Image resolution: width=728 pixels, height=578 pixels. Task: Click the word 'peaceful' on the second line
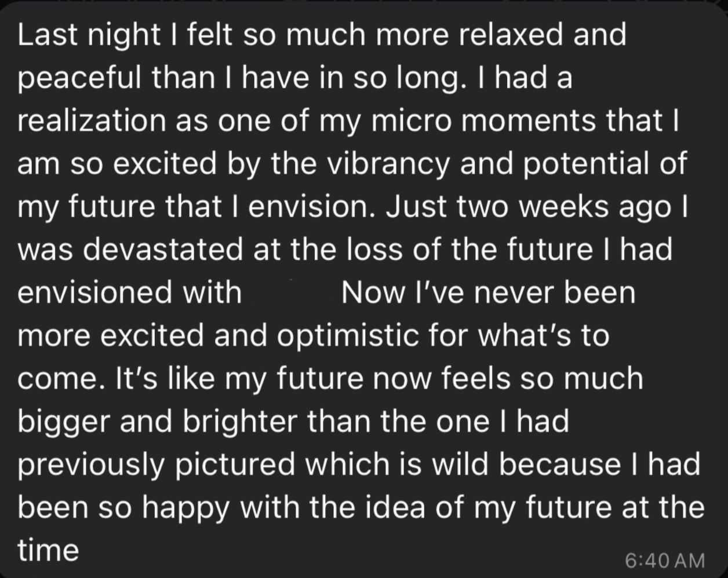(x=80, y=78)
